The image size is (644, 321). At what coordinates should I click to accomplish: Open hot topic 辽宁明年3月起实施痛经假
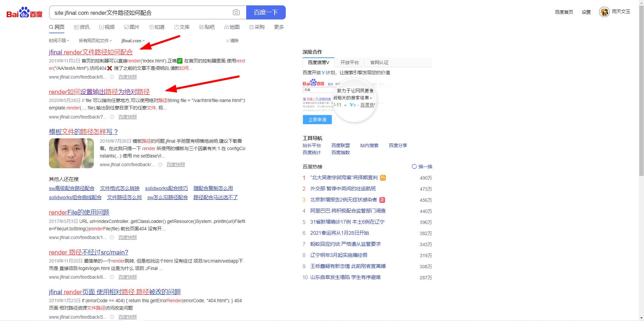click(339, 255)
